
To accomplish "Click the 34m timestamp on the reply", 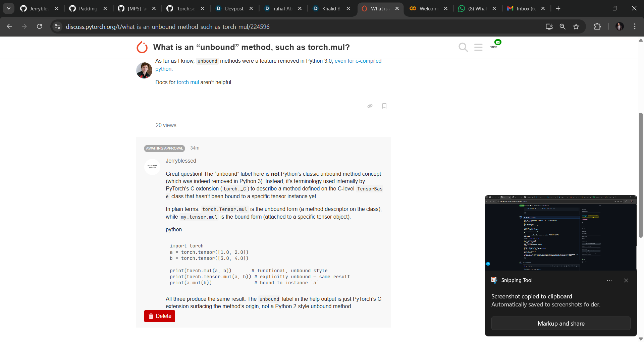I will pyautogui.click(x=195, y=148).
